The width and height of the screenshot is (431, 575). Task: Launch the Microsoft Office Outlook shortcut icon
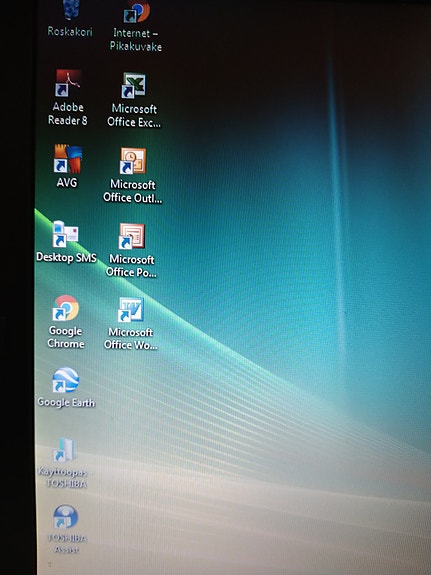pyautogui.click(x=133, y=161)
